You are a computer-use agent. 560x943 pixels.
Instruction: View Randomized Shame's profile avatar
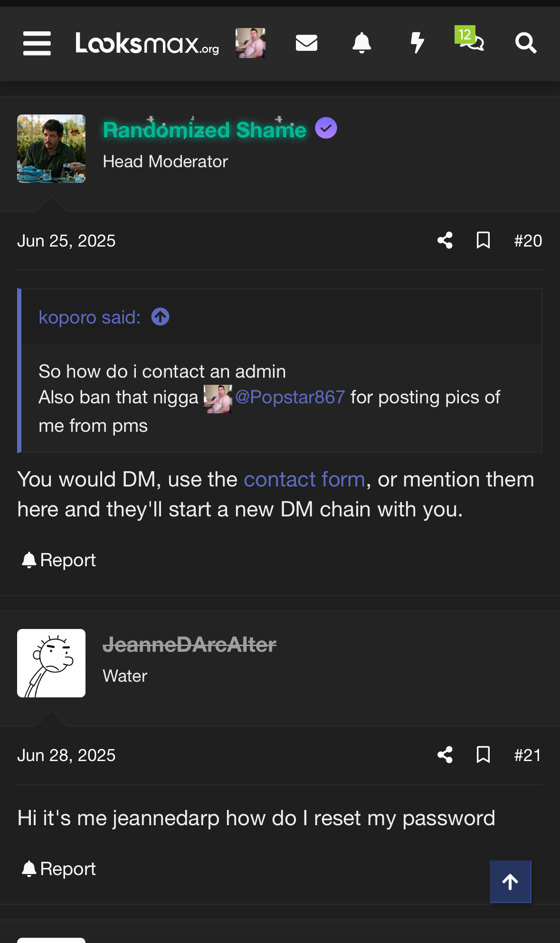51,149
